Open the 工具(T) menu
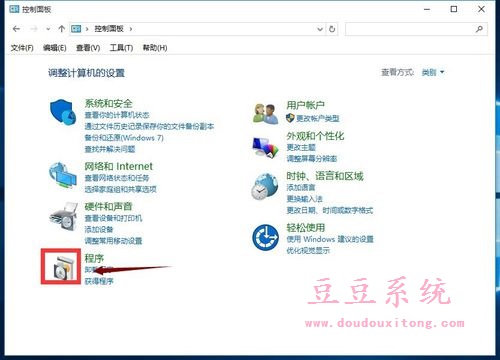Screen dimensions: 500x360 pyautogui.click(x=121, y=48)
